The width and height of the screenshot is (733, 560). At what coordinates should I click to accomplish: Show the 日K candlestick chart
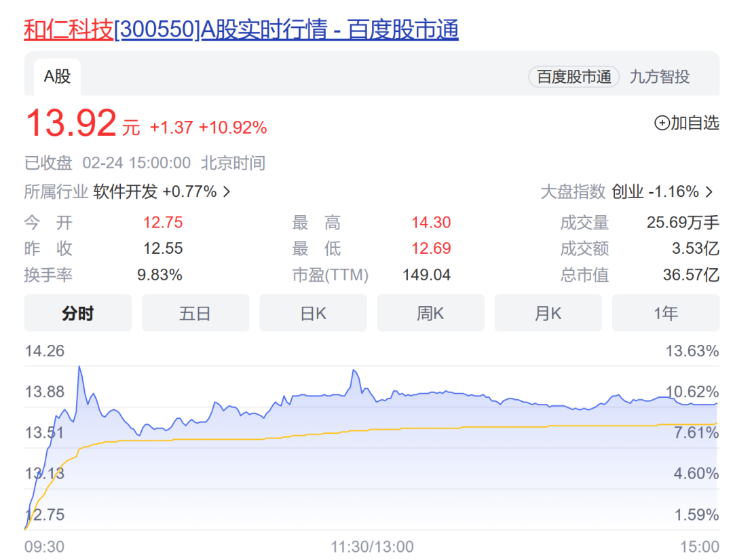313,313
